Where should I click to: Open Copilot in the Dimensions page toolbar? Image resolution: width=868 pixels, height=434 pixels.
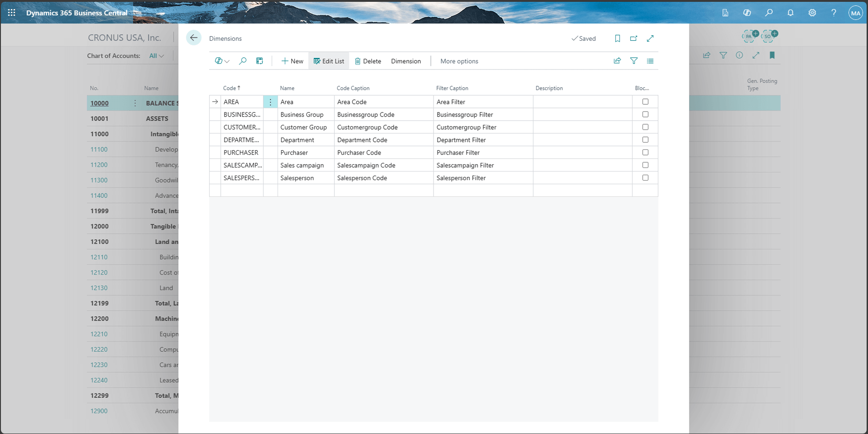click(x=219, y=61)
